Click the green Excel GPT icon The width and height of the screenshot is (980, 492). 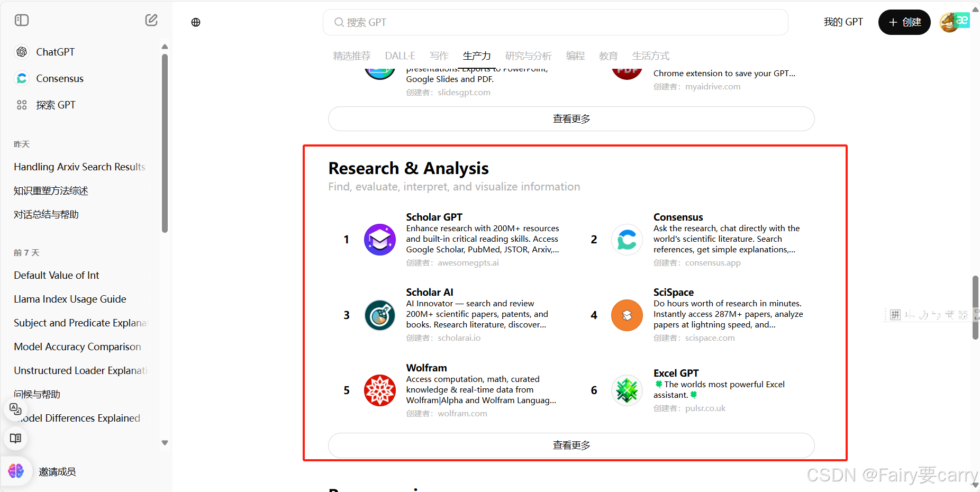[627, 390]
